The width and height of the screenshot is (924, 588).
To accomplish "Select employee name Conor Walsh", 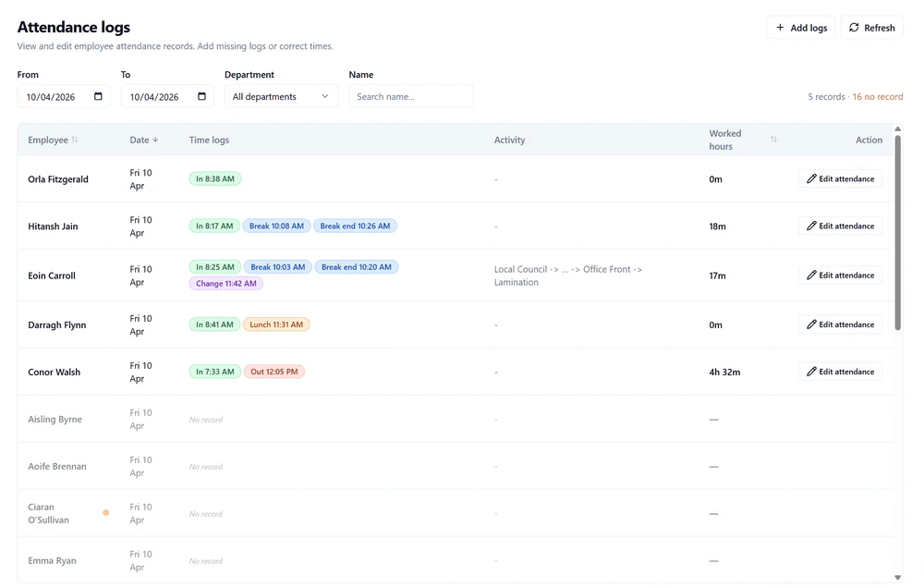I will pos(54,373).
